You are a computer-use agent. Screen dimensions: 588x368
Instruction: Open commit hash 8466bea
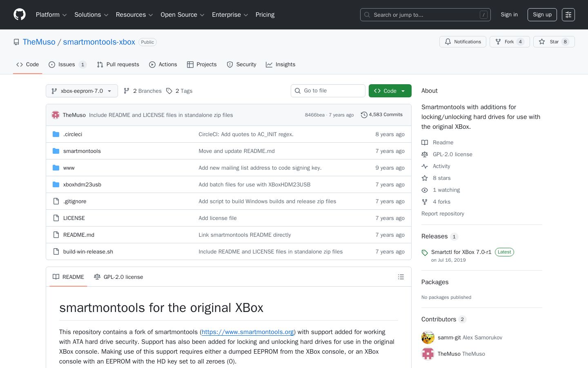[314, 115]
